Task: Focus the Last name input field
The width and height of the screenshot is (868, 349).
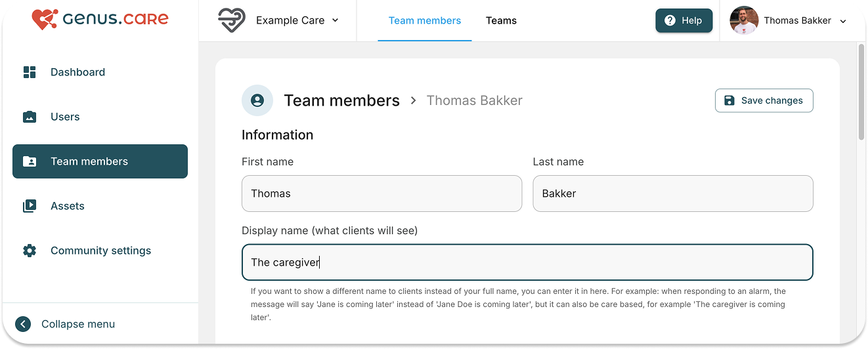Action: 672,194
